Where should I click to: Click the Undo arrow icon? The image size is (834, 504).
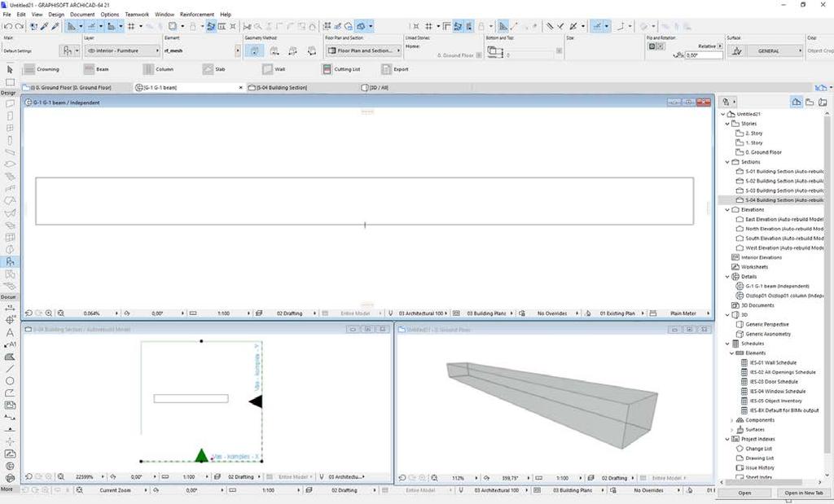tap(7, 26)
